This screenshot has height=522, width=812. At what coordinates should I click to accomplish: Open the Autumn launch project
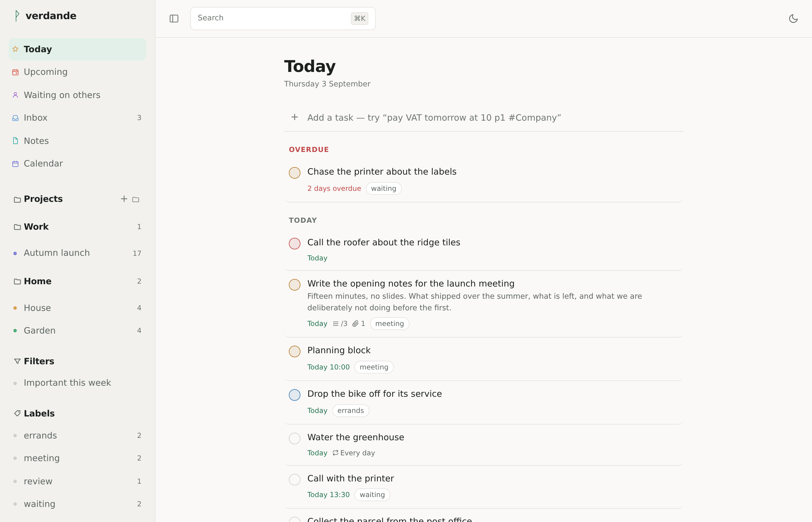(77, 253)
